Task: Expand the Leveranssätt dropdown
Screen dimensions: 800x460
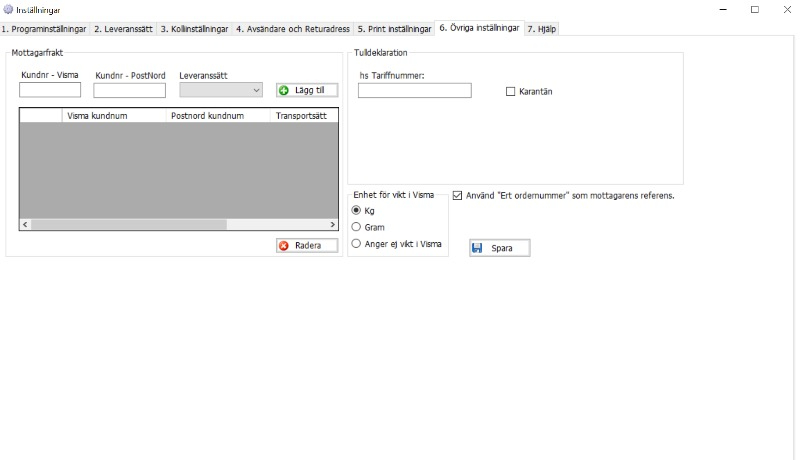Action: pos(221,90)
